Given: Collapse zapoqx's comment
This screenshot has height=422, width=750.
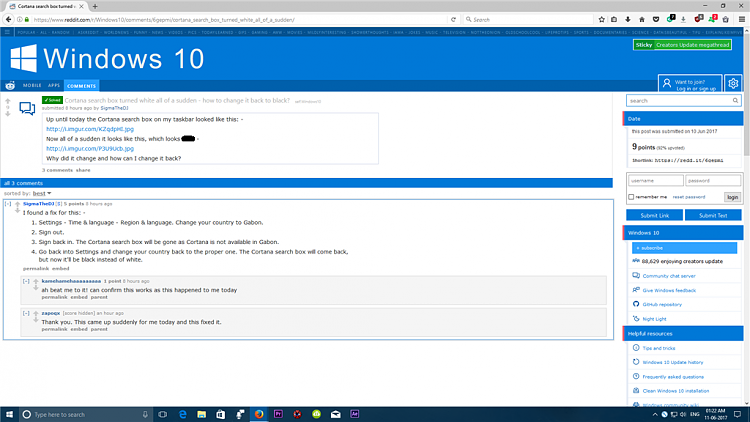Looking at the screenshot, I should (x=26, y=313).
